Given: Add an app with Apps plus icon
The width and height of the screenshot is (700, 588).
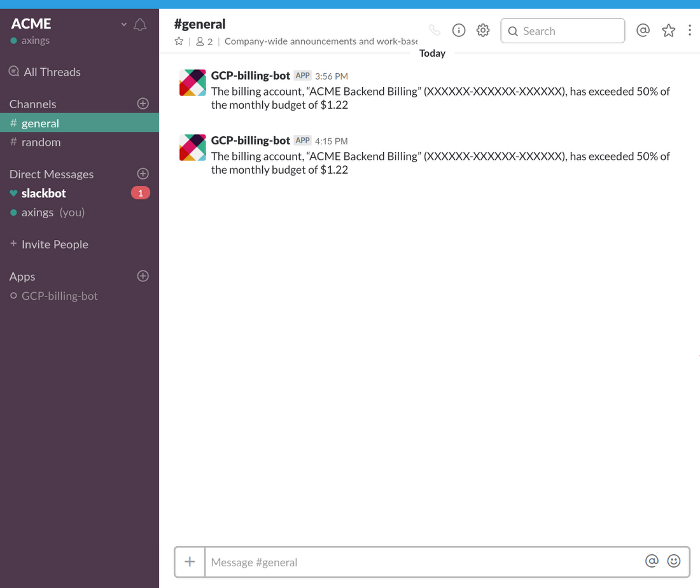Looking at the screenshot, I should [x=143, y=276].
